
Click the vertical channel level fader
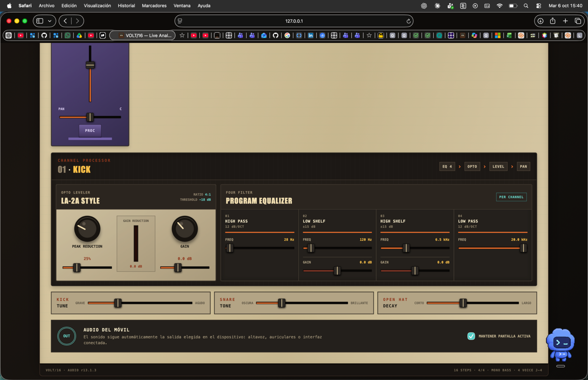pyautogui.click(x=90, y=73)
